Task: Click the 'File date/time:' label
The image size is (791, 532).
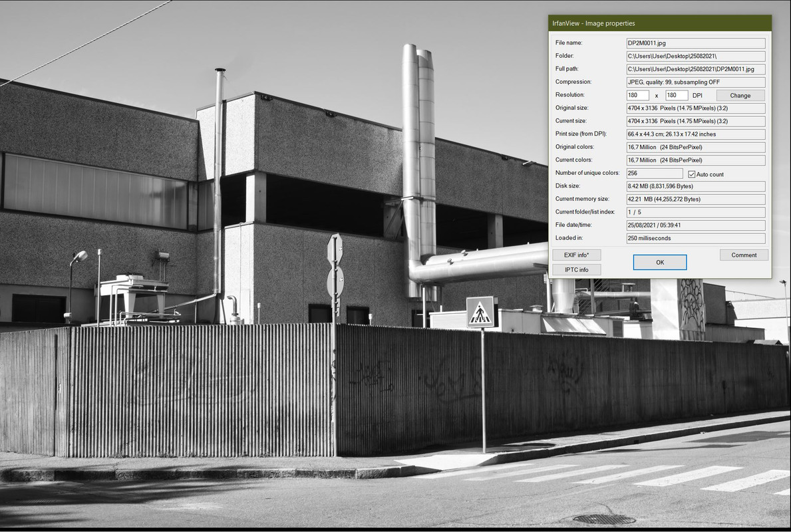Action: click(573, 225)
